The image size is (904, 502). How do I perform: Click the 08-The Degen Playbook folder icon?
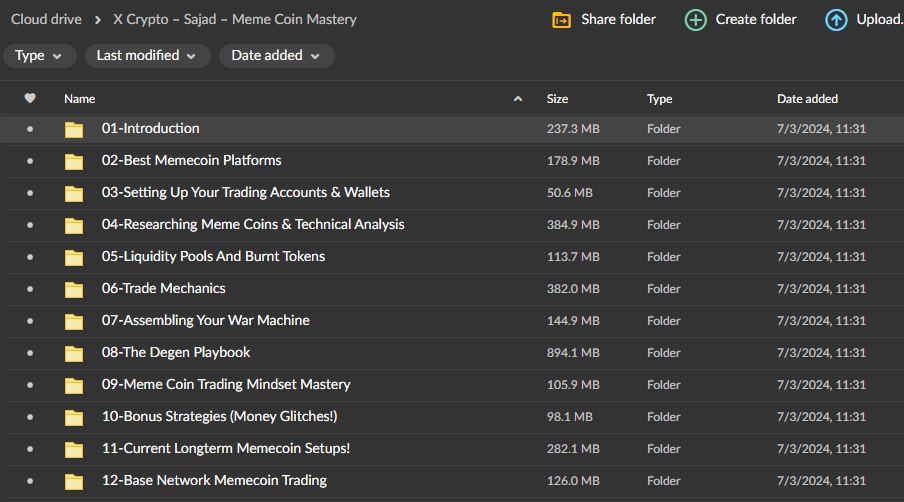tap(74, 353)
